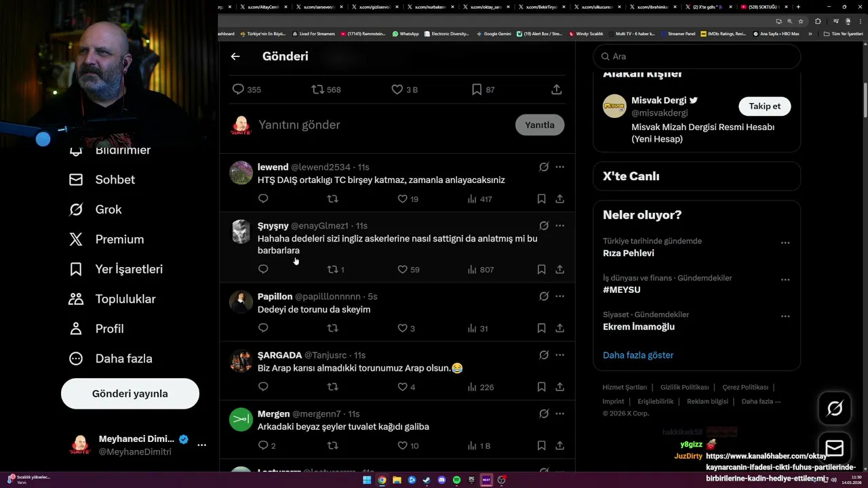
Task: Open Grok icon on lewend's reply
Action: coord(544,167)
